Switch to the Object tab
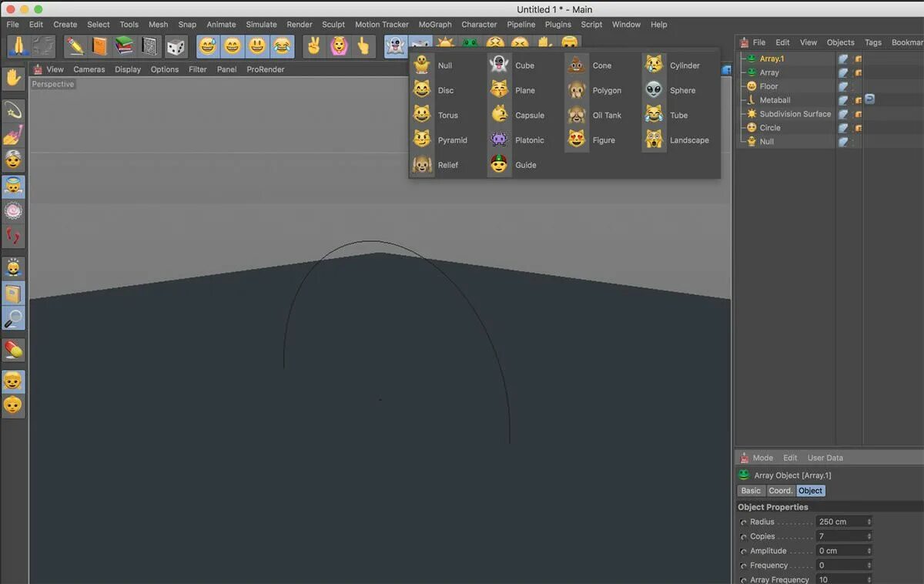Screen dimensions: 924x584 pyautogui.click(x=811, y=491)
